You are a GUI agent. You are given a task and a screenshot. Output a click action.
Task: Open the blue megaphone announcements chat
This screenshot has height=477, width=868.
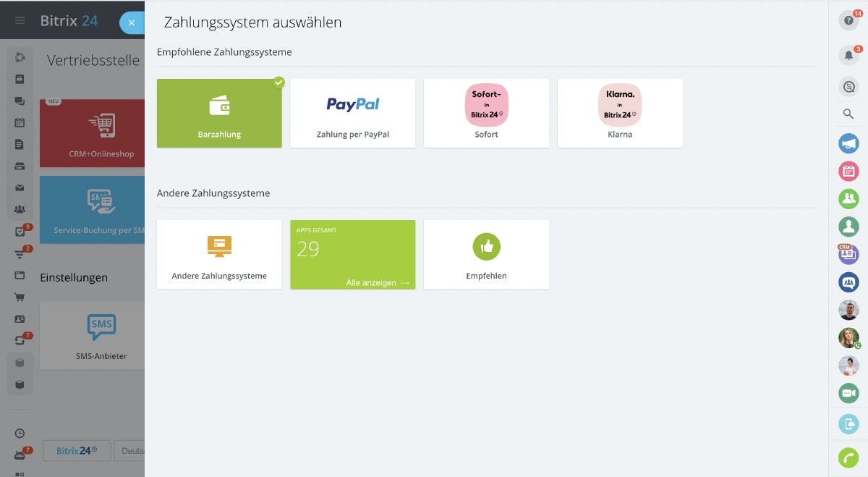pyautogui.click(x=848, y=143)
